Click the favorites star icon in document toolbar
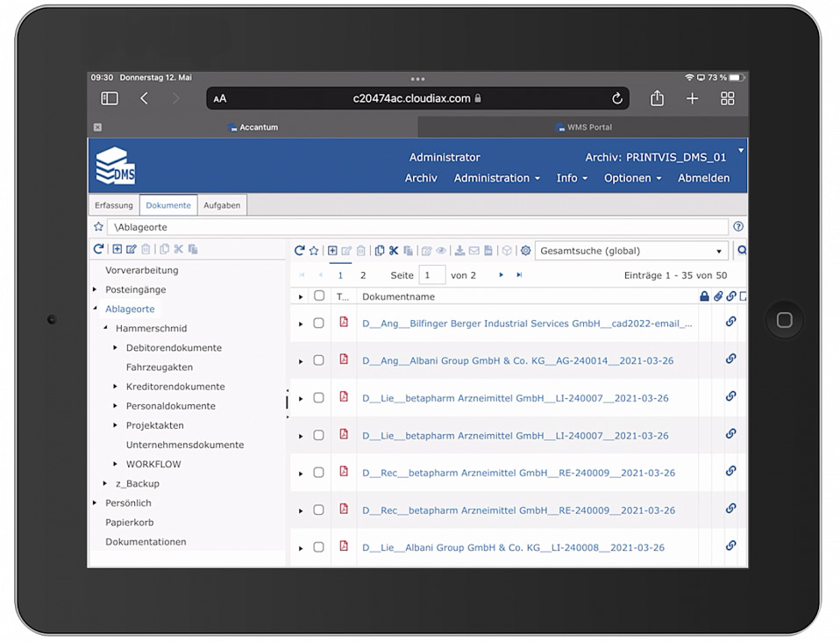The image size is (840, 641). coord(314,251)
